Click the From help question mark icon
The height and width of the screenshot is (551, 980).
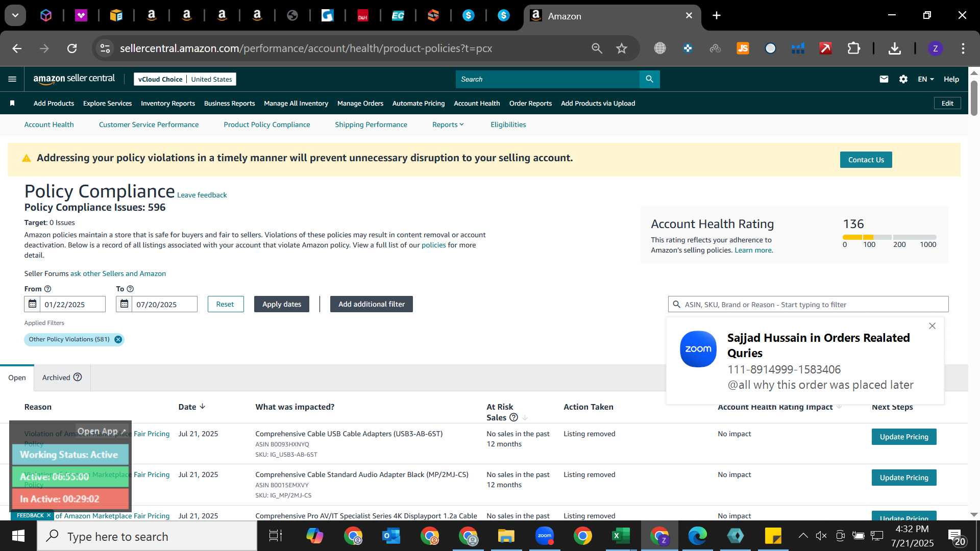click(47, 289)
